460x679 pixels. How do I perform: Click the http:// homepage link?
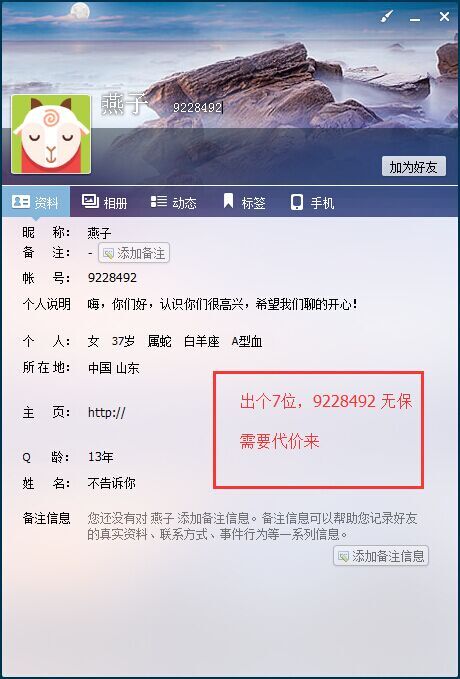[x=107, y=412]
